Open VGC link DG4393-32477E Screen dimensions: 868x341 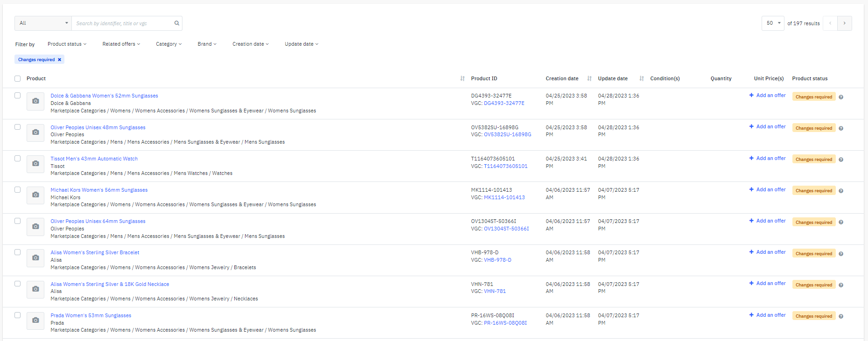[x=504, y=103]
